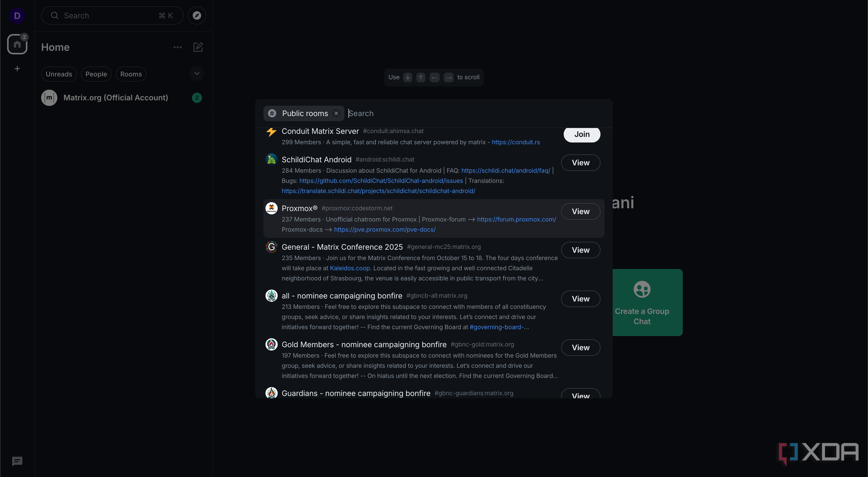The image size is (868, 477).
Task: Click the Guardians nominee campaigning bonfire title
Action: (356, 393)
